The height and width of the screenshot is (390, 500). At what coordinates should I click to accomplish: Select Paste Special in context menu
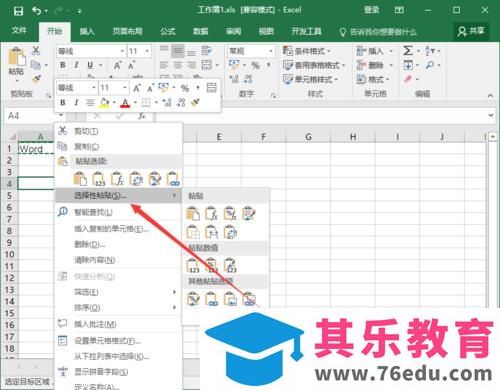pyautogui.click(x=118, y=195)
